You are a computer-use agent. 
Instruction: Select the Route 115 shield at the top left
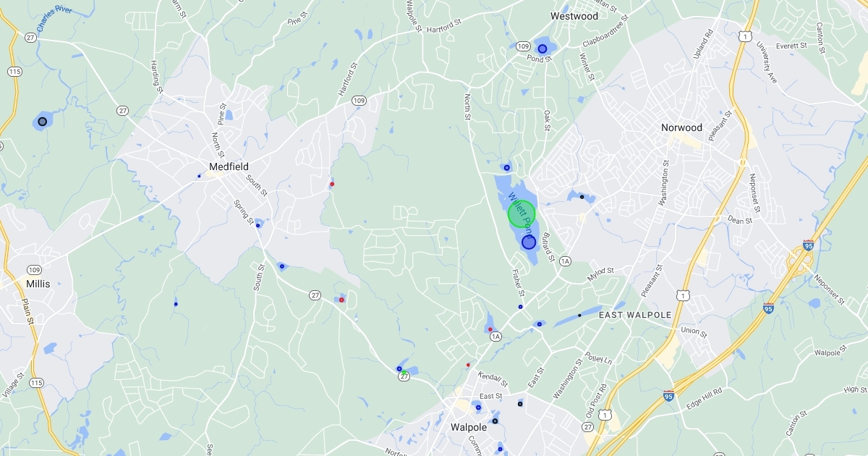pyautogui.click(x=14, y=71)
